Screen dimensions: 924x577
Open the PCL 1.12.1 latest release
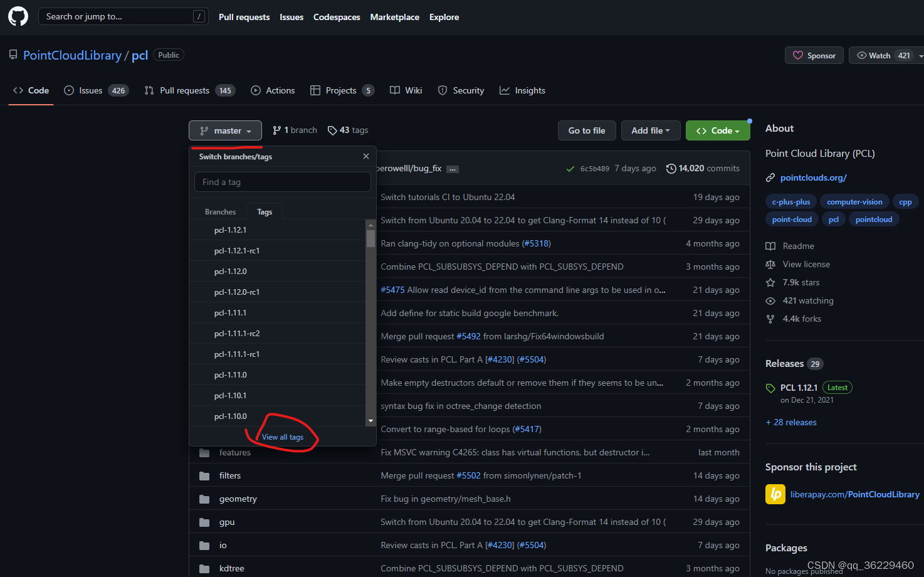[799, 388]
